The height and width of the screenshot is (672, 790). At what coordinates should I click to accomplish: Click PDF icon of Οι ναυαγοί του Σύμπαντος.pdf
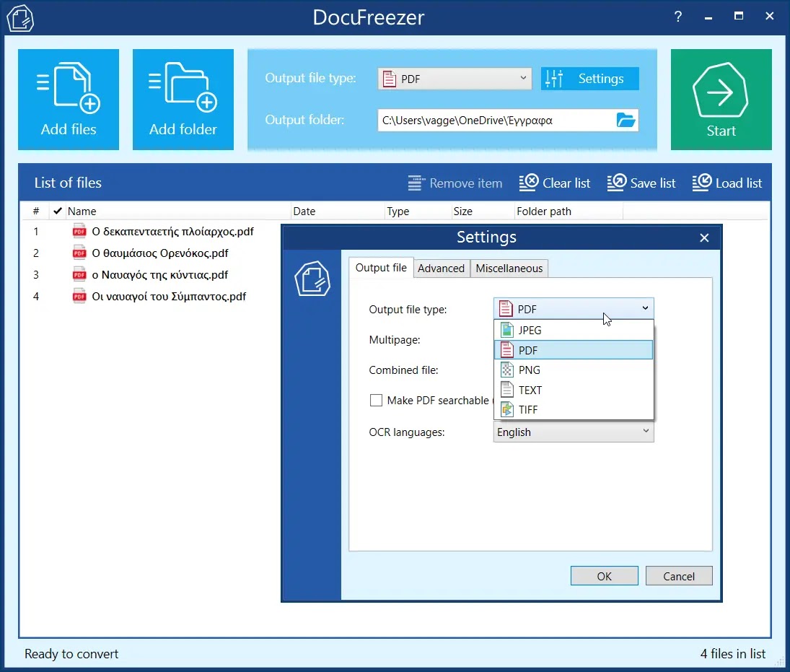(79, 296)
